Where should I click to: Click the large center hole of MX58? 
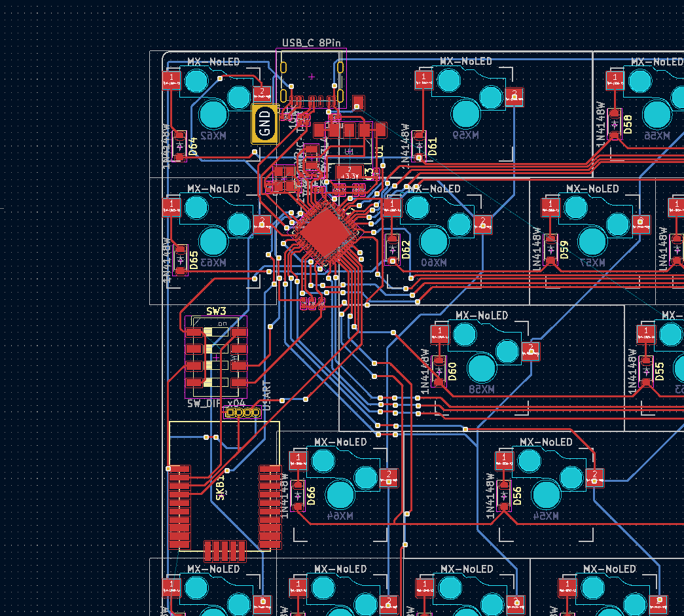click(x=482, y=368)
